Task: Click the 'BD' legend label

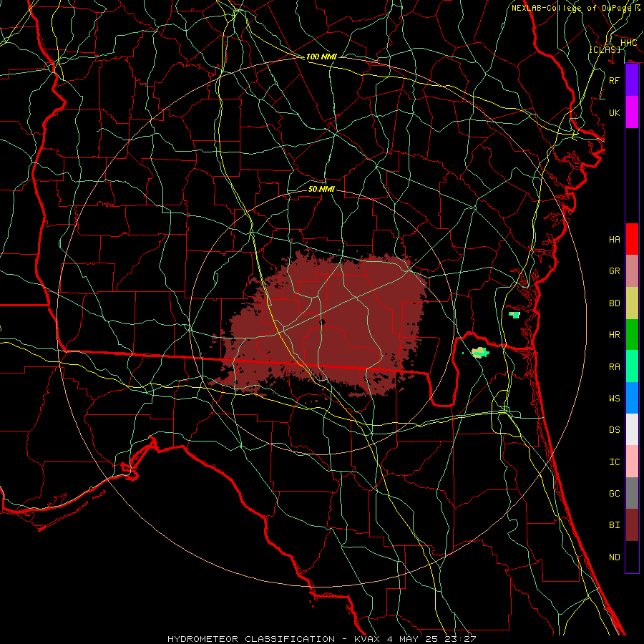Action: (x=615, y=303)
